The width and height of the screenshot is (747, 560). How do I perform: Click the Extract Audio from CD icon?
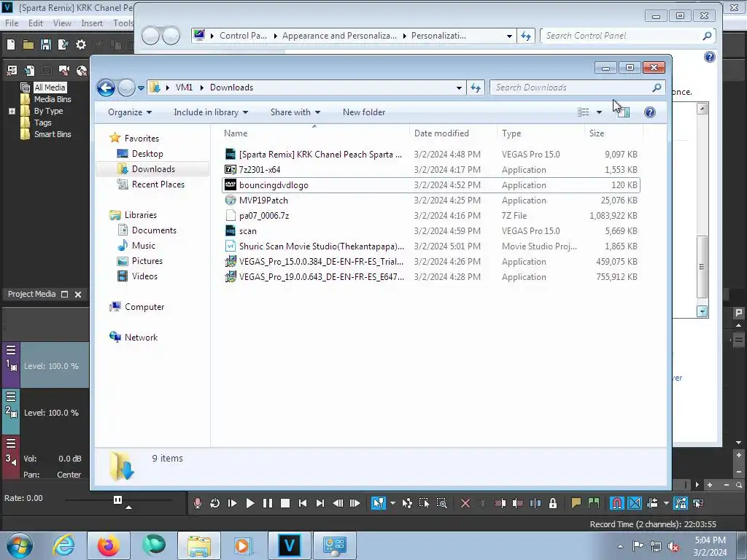tap(82, 71)
